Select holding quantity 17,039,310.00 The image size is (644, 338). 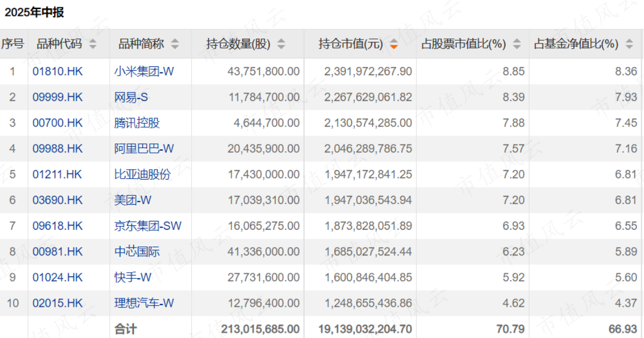point(263,200)
